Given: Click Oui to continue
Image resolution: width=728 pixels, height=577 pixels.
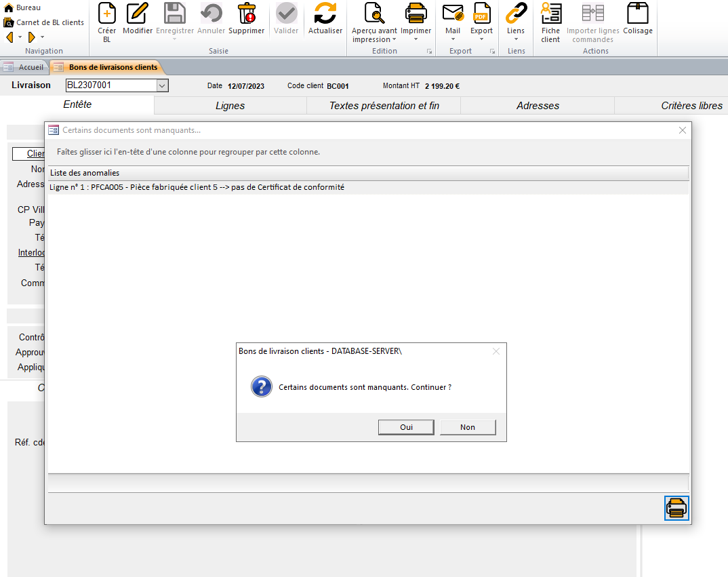Looking at the screenshot, I should (x=406, y=427).
